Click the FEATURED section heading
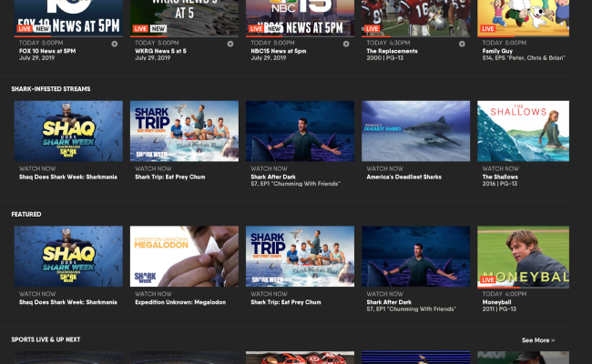This screenshot has height=364, width=592. click(26, 214)
